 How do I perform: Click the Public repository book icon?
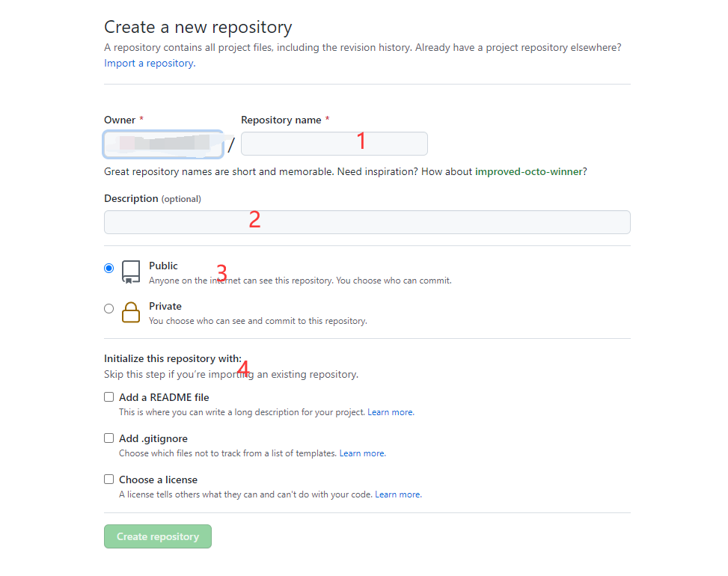131,272
